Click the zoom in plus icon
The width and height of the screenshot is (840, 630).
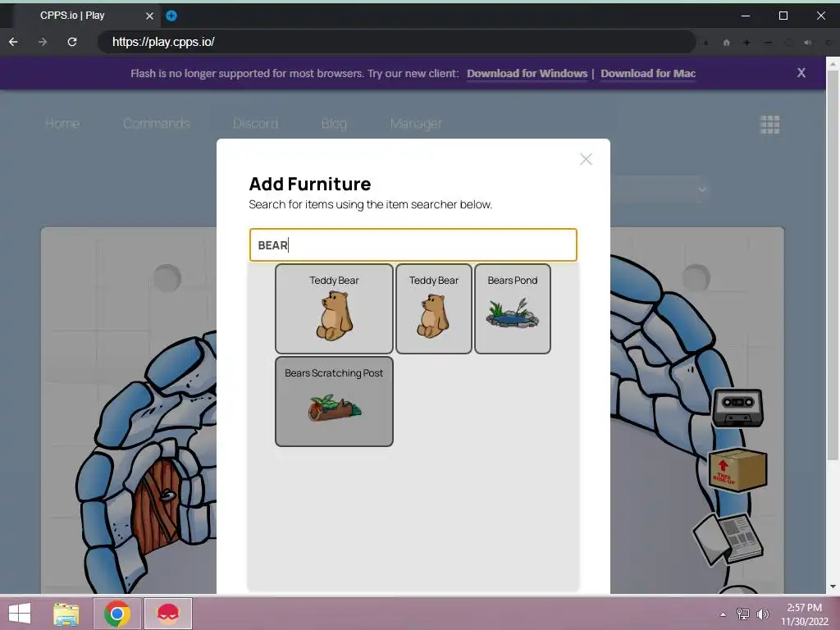[x=746, y=43]
